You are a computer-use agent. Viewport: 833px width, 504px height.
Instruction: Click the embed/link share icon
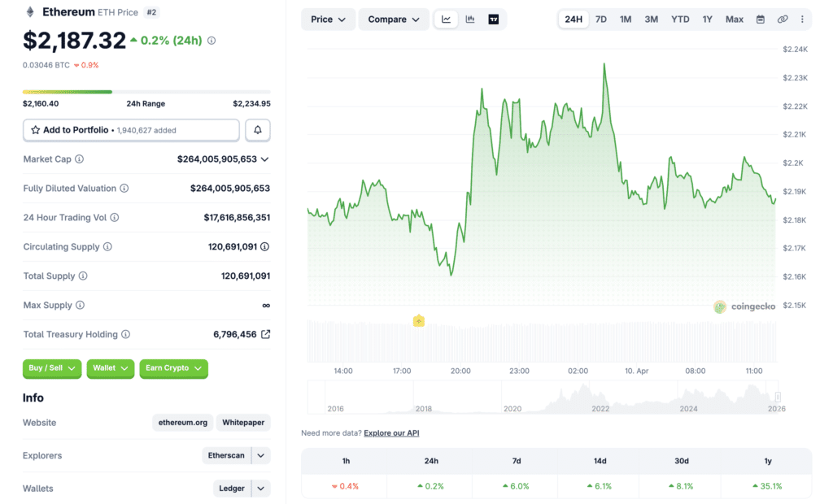coord(782,19)
